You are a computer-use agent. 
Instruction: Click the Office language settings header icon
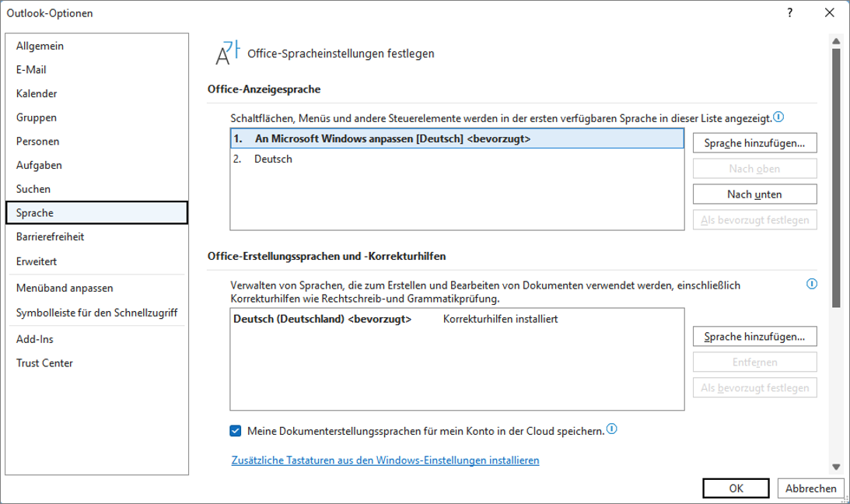coord(227,53)
